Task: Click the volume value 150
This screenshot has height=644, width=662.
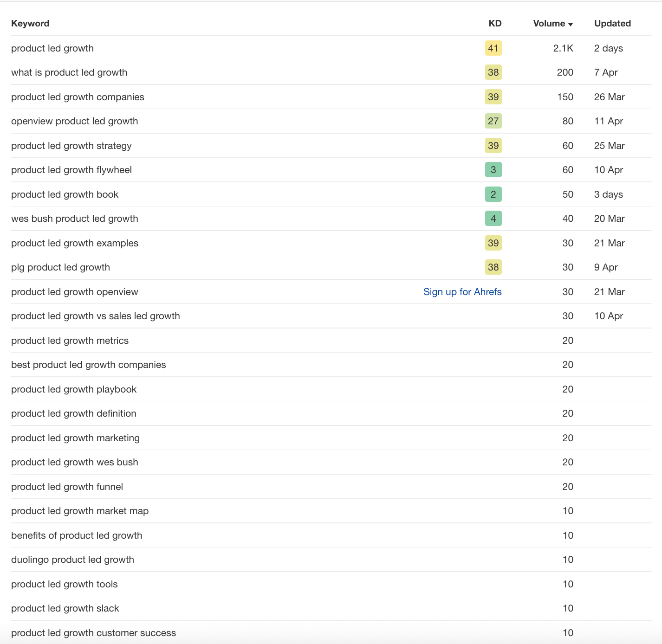Action: click(565, 97)
